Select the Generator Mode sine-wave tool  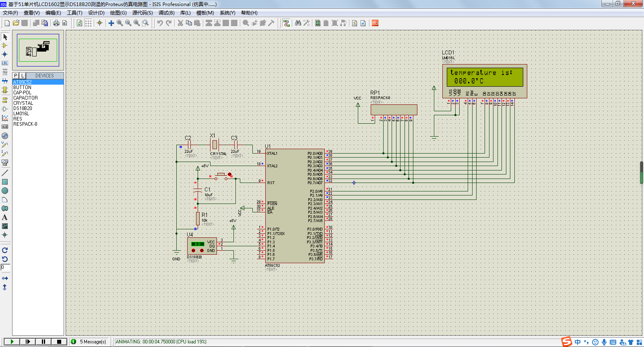click(x=5, y=136)
